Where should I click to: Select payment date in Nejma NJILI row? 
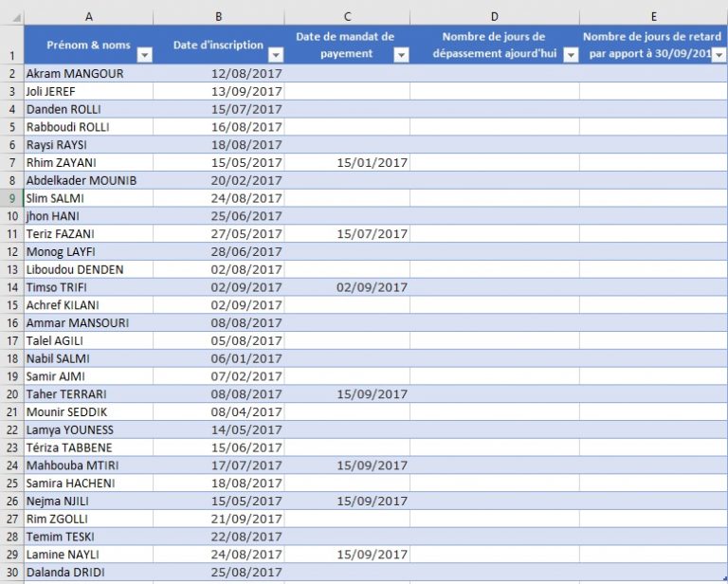coord(347,502)
